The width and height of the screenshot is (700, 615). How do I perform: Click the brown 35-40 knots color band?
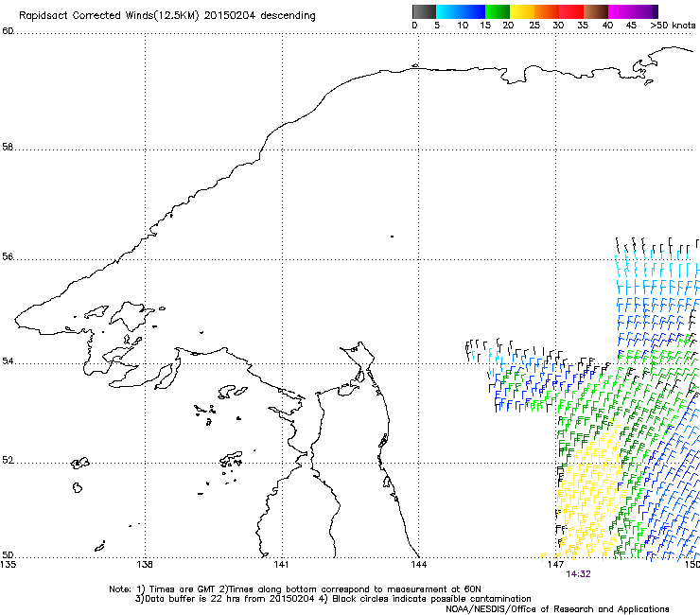(x=596, y=11)
